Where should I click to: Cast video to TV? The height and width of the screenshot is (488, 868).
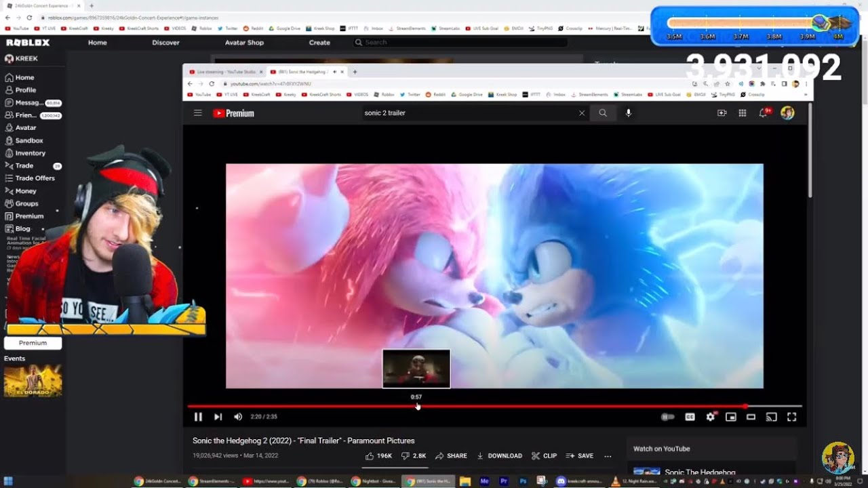point(771,417)
